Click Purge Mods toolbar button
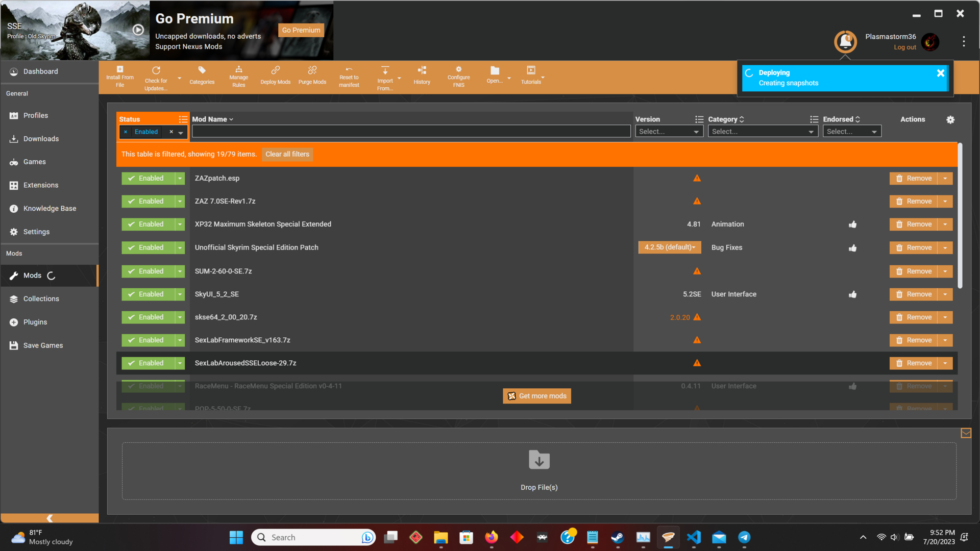The height and width of the screenshot is (551, 980). [x=312, y=76]
